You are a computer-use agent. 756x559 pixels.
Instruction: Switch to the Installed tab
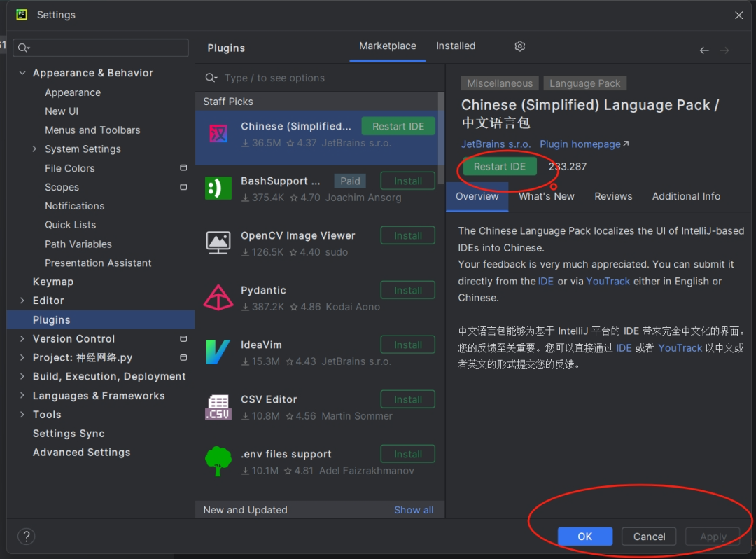coord(456,46)
